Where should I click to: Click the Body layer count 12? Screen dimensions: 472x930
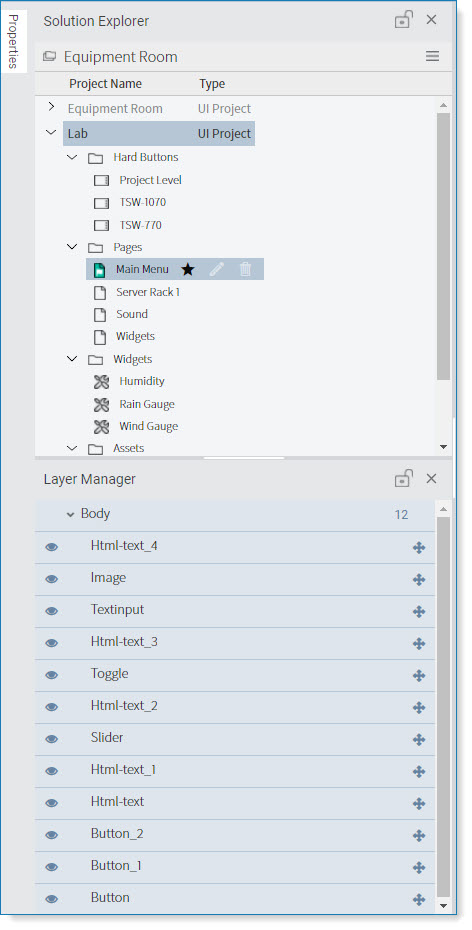click(x=401, y=514)
